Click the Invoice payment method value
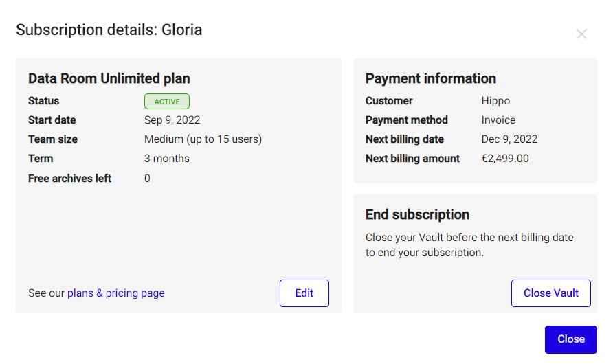 pyautogui.click(x=498, y=120)
